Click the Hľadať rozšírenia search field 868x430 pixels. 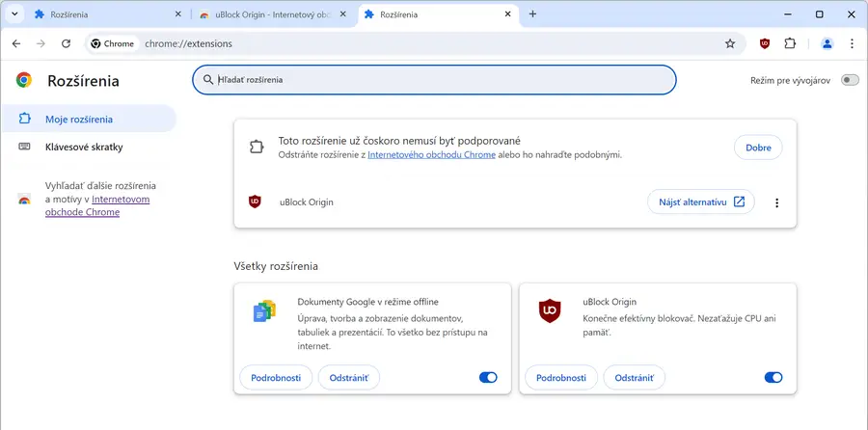tap(434, 80)
